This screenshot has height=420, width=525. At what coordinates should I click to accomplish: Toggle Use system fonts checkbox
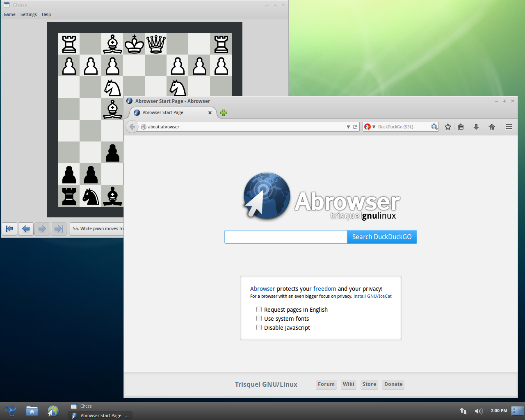click(x=259, y=319)
